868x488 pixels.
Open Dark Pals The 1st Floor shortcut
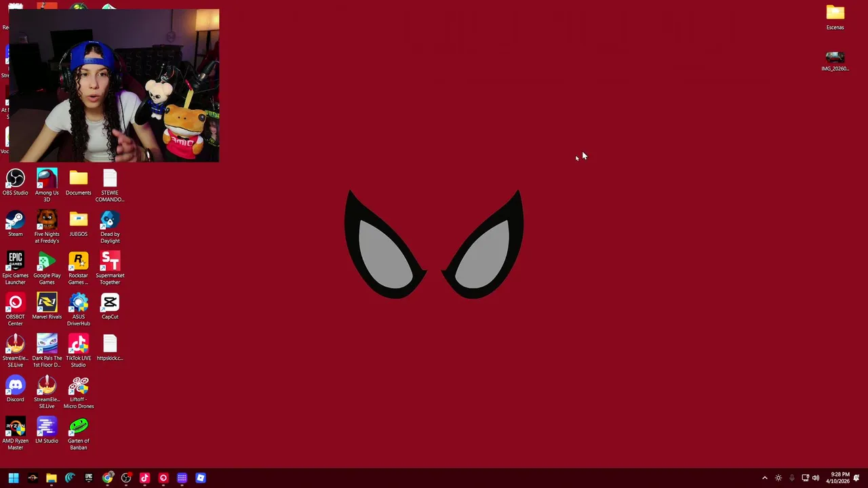pos(47,350)
